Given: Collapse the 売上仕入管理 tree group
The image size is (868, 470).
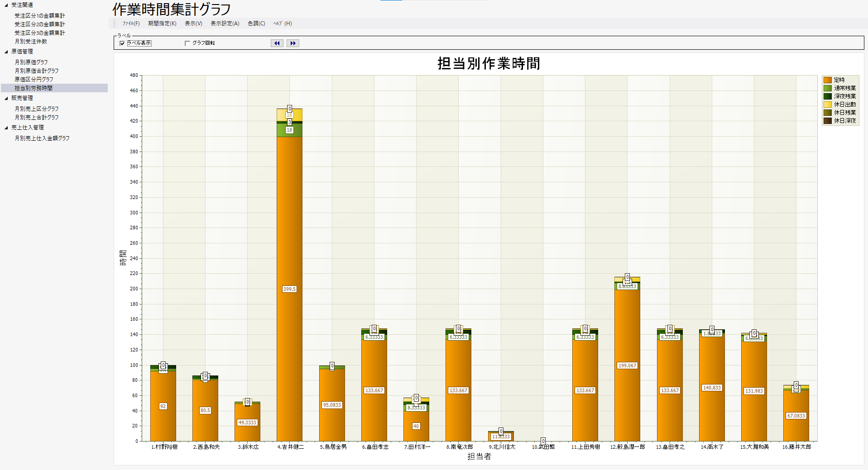Looking at the screenshot, I should (x=6, y=128).
